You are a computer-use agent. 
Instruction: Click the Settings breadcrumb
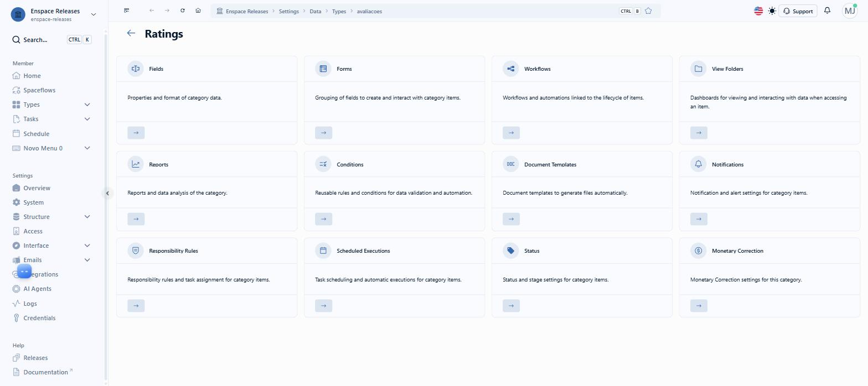289,11
